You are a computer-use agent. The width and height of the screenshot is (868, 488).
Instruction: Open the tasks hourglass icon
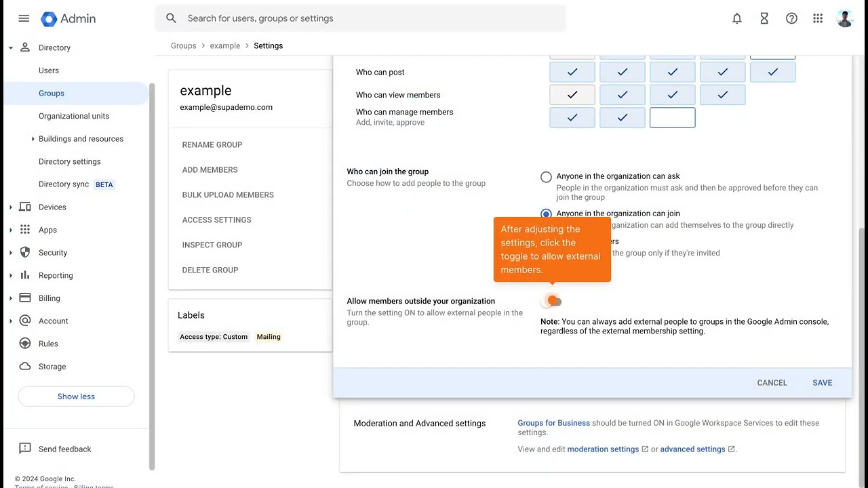764,18
